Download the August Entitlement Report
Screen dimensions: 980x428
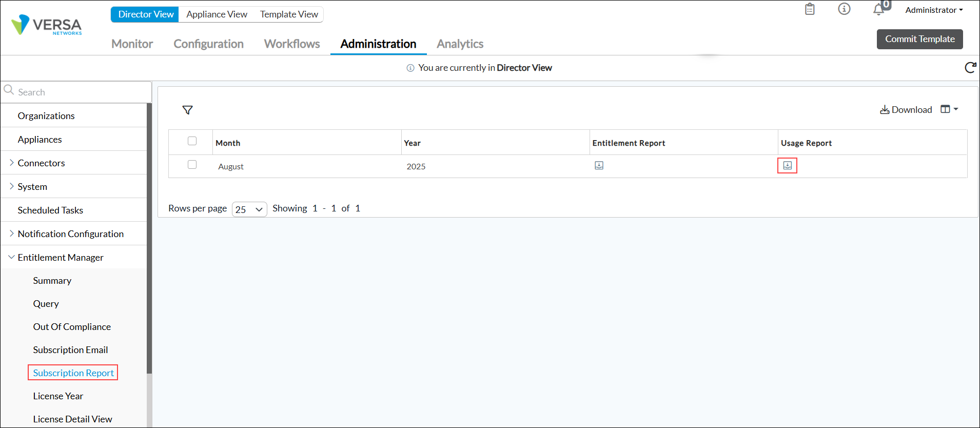(x=599, y=165)
